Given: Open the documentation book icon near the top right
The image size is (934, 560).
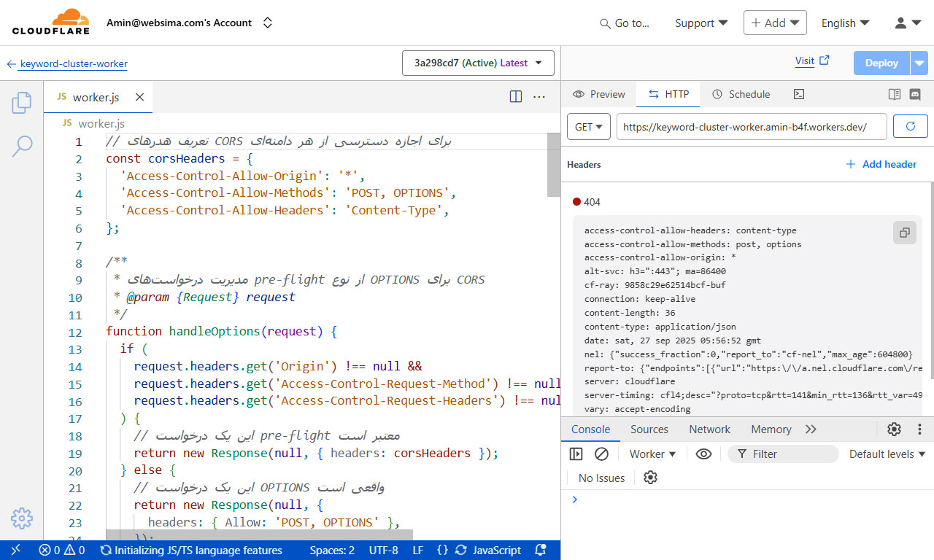Looking at the screenshot, I should click(895, 94).
